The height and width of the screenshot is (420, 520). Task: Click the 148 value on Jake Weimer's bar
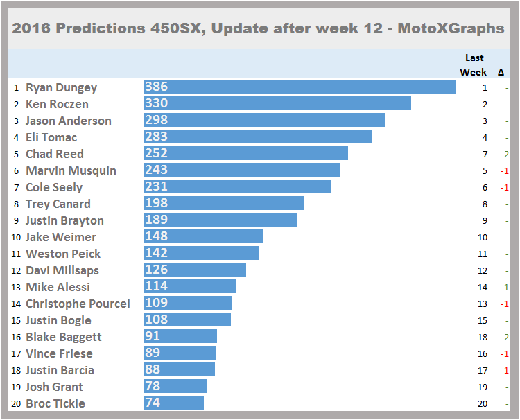point(157,236)
